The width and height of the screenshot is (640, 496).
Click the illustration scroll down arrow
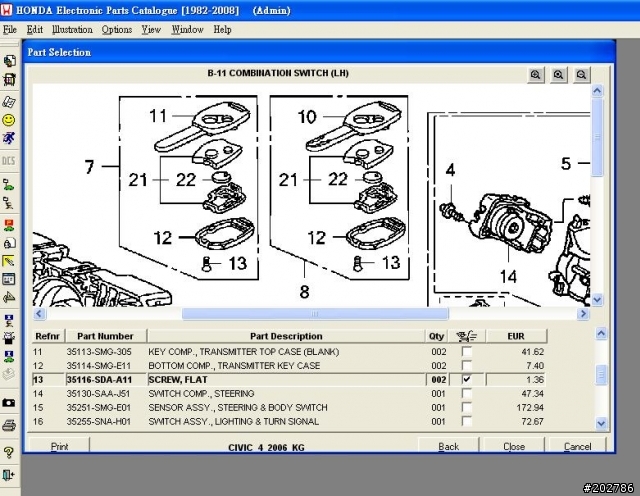click(x=597, y=300)
